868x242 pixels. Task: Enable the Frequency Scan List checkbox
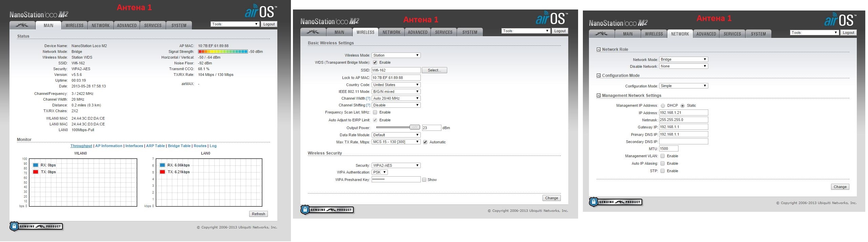(375, 112)
